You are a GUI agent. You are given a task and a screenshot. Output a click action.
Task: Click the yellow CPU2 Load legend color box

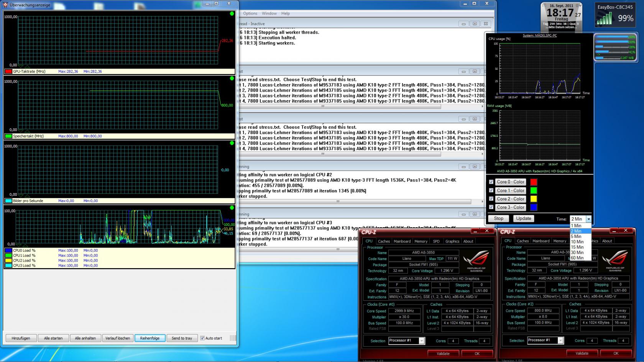[x=8, y=260]
